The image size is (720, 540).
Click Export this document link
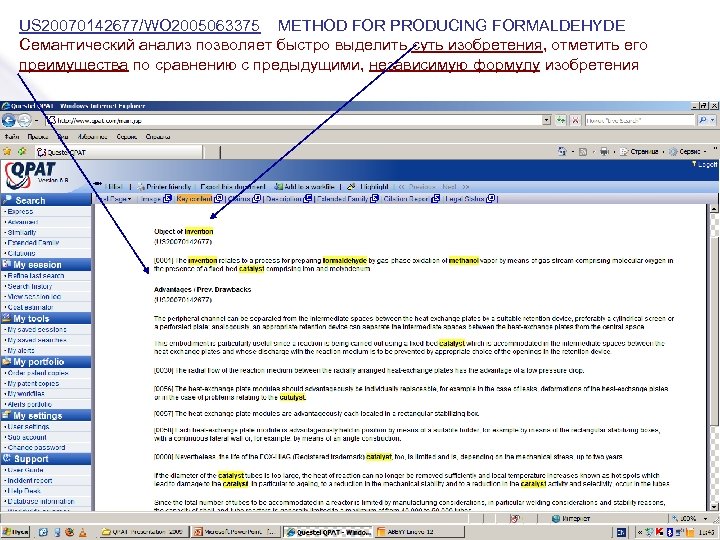click(x=233, y=187)
